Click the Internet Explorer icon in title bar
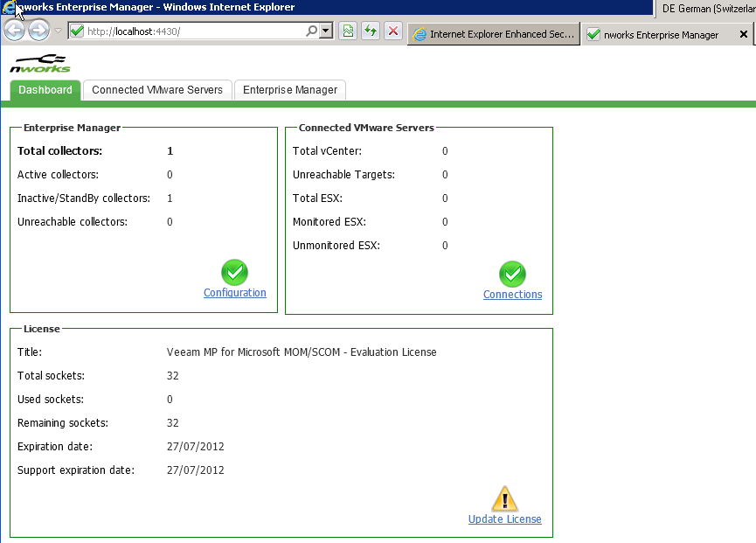 pyautogui.click(x=9, y=7)
